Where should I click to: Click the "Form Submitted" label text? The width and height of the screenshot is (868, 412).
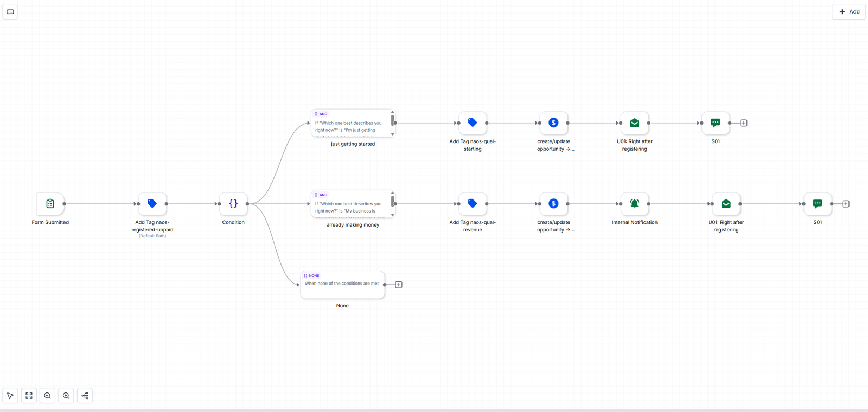tap(50, 222)
